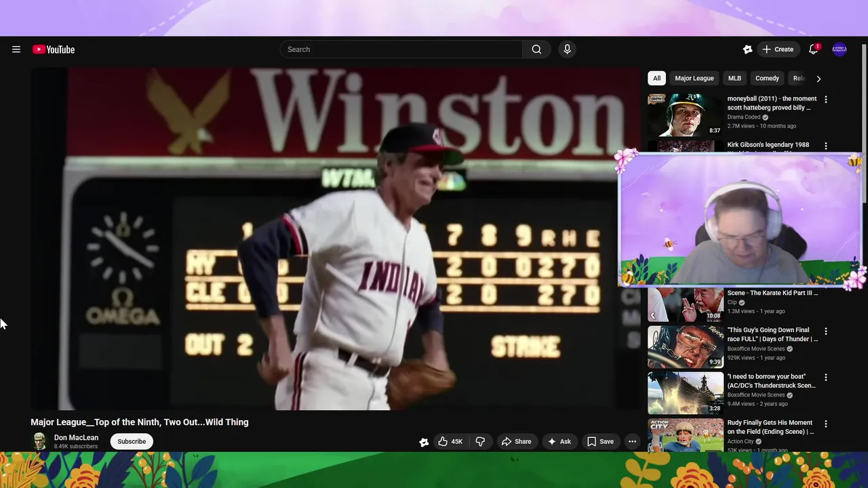Image resolution: width=868 pixels, height=488 pixels.
Task: Open options for Rudy ending scene video
Action: click(x=825, y=423)
